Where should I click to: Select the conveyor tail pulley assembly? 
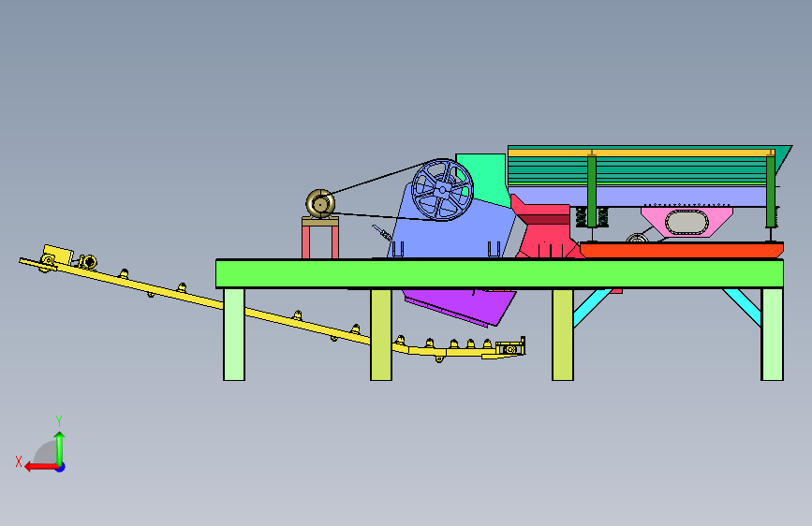coord(510,347)
